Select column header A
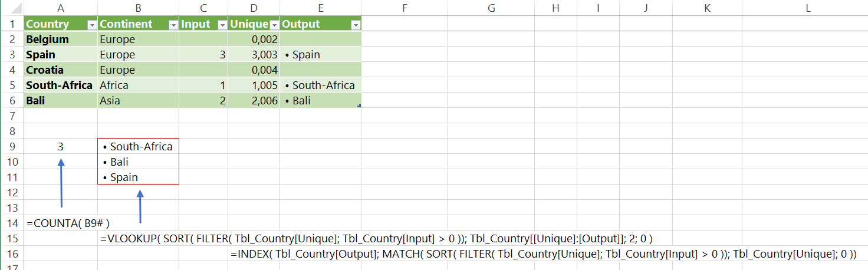This screenshot has height=270, width=868. [61, 8]
